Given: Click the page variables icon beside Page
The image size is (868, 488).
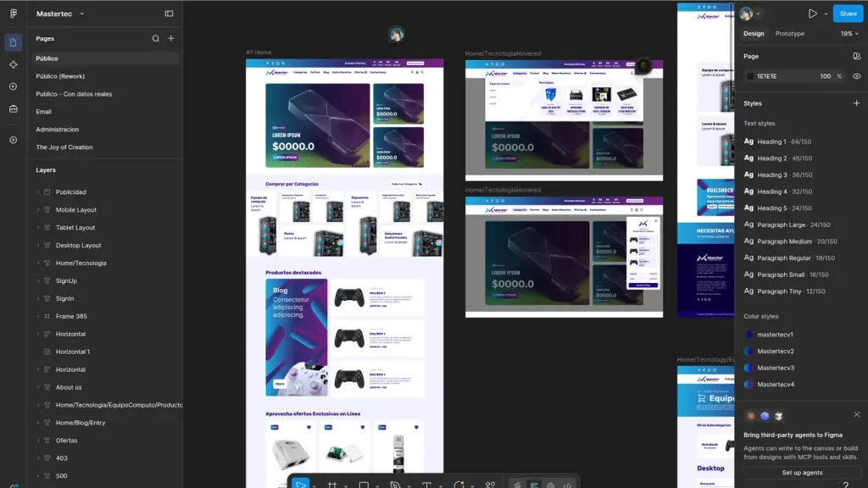Looking at the screenshot, I should (856, 57).
